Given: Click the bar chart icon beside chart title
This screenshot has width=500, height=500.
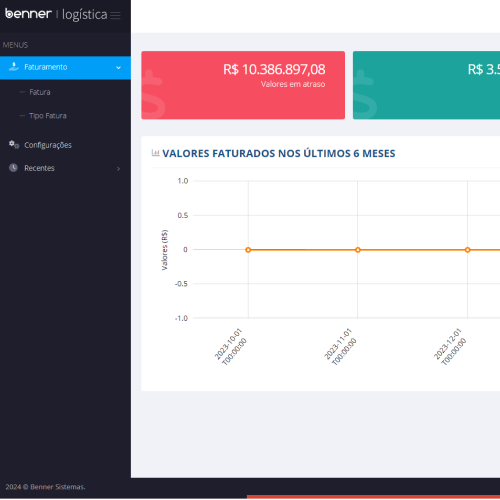Looking at the screenshot, I should click(x=155, y=153).
